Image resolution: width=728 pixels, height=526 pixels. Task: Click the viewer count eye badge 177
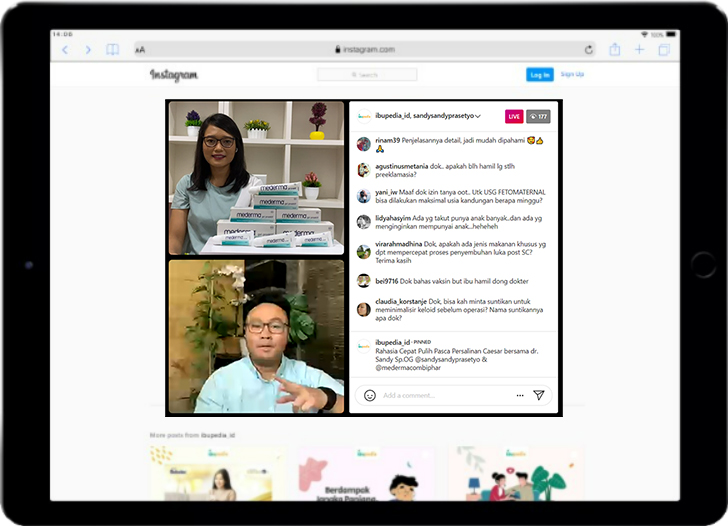(538, 117)
